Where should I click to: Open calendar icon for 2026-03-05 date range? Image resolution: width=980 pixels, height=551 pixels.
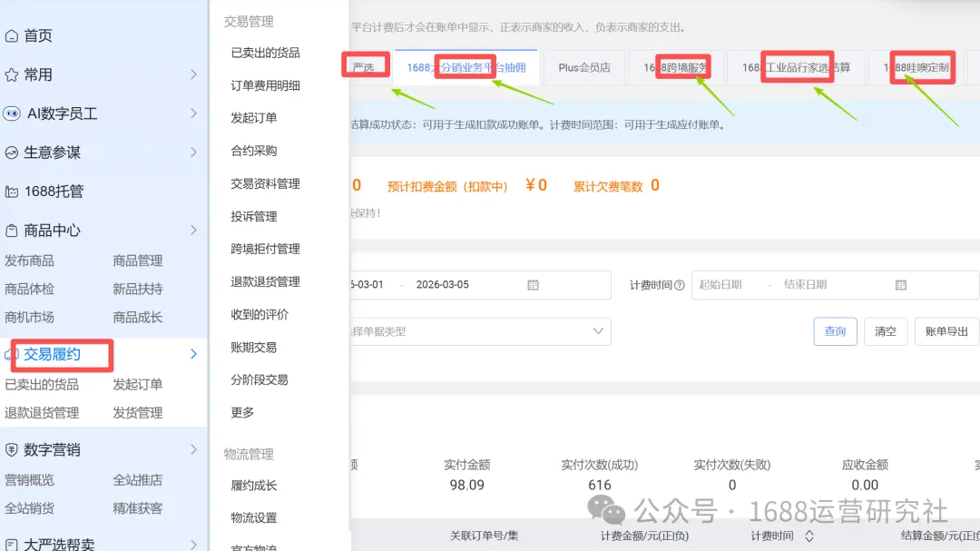pos(533,284)
